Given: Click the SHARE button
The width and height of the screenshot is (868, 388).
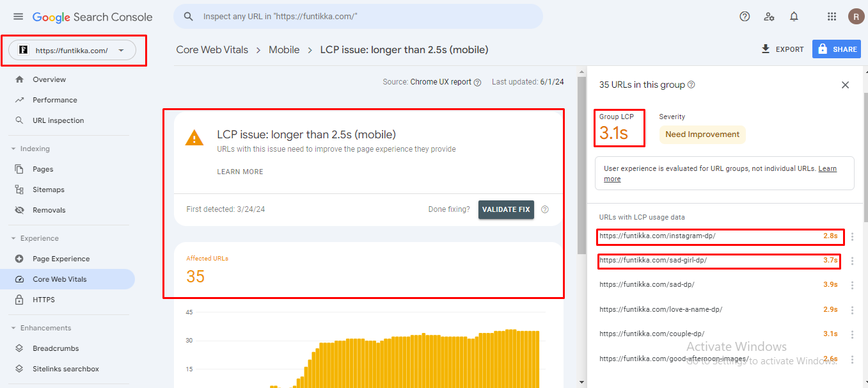Looking at the screenshot, I should click(x=837, y=49).
